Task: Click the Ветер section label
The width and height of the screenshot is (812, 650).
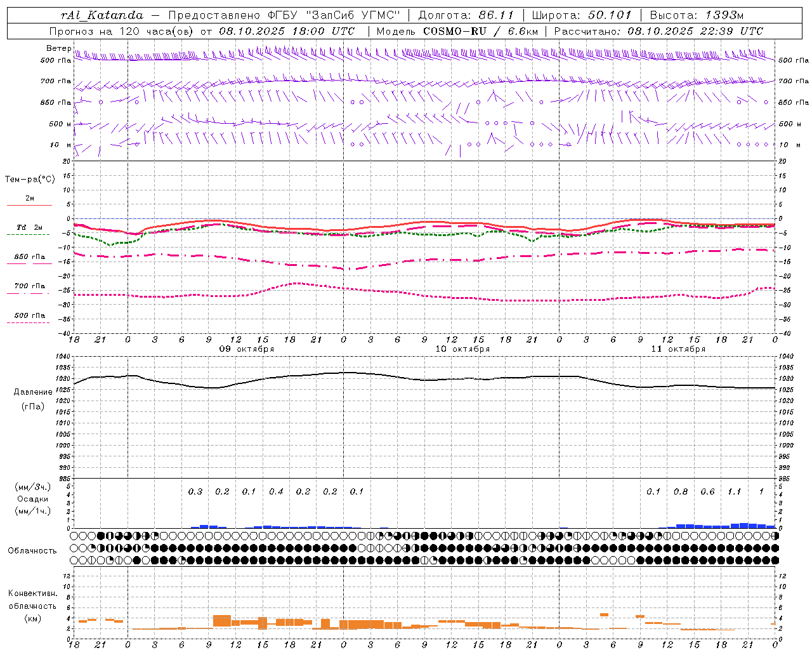Action: pyautogui.click(x=58, y=48)
